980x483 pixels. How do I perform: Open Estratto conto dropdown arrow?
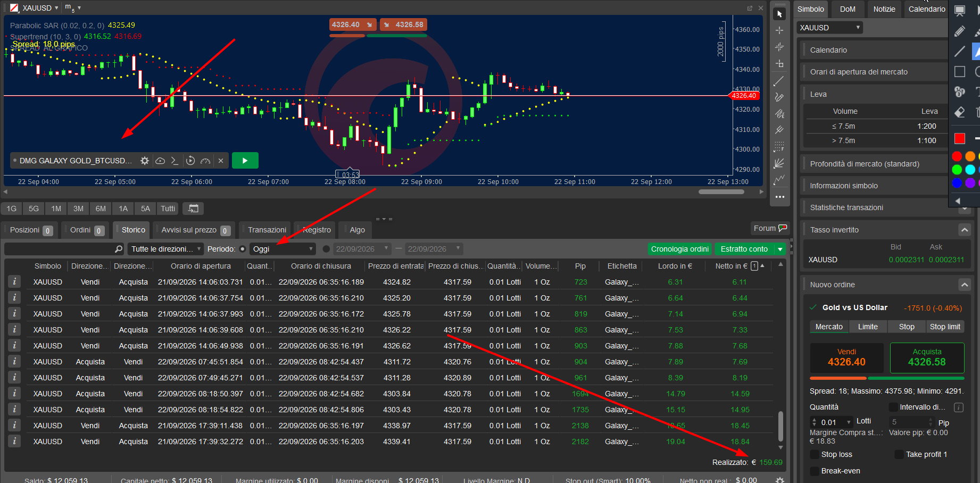780,249
